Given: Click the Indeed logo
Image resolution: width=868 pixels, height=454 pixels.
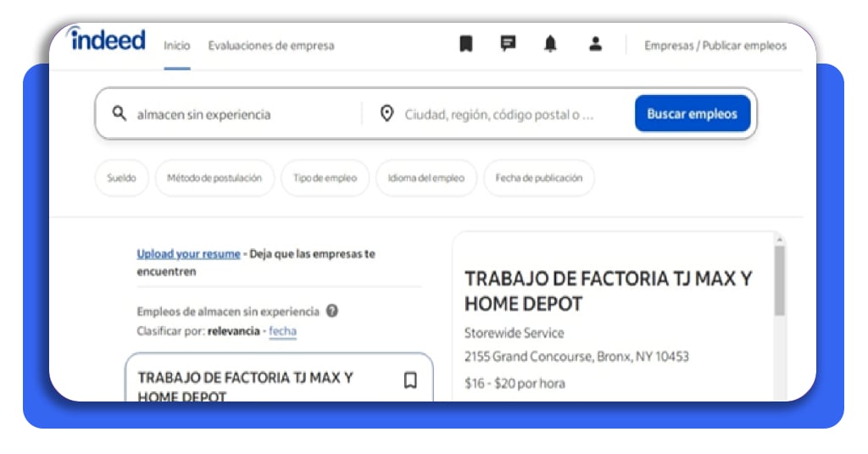Looking at the screenshot, I should (108, 39).
